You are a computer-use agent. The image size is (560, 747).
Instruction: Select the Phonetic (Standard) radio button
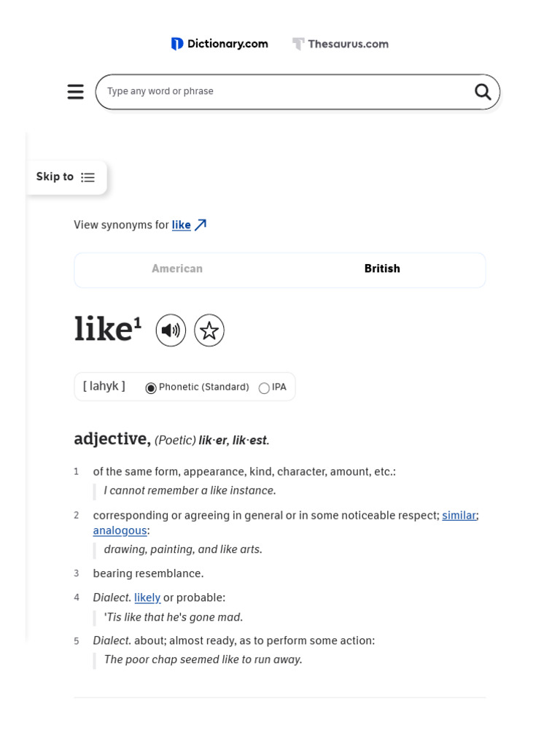pos(151,388)
